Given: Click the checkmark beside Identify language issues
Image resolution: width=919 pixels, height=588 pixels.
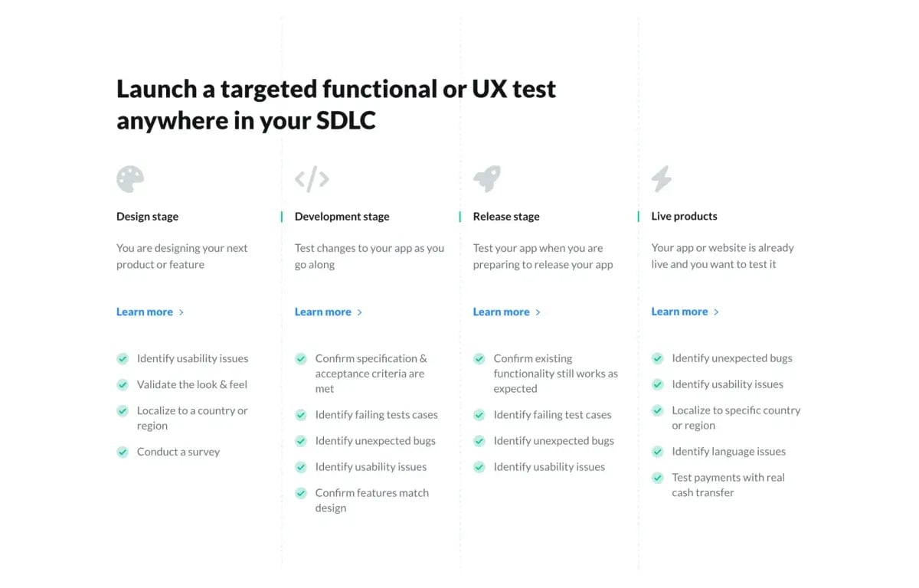Looking at the screenshot, I should (x=657, y=452).
